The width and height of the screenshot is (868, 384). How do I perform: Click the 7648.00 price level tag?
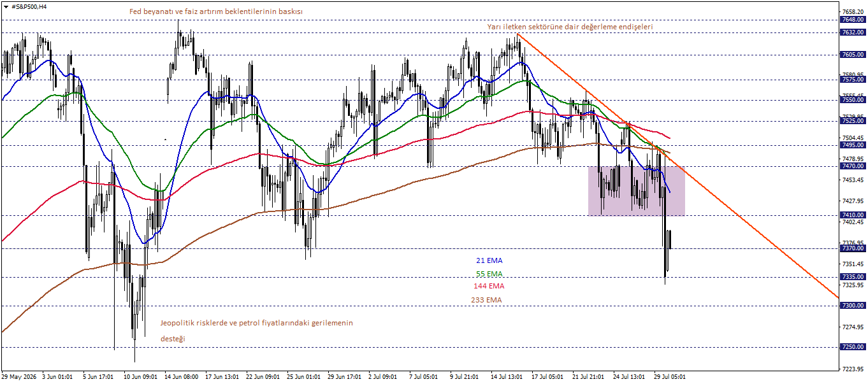coord(853,20)
